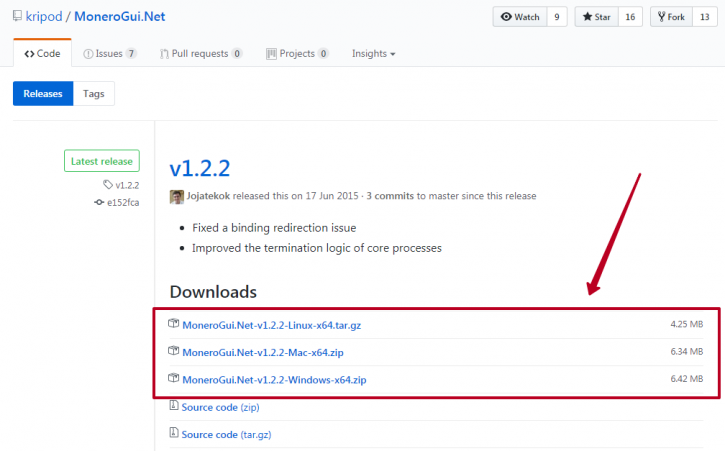Click "Fixed a binding redirection issue" text
The width and height of the screenshot is (725, 451).
click(x=274, y=228)
